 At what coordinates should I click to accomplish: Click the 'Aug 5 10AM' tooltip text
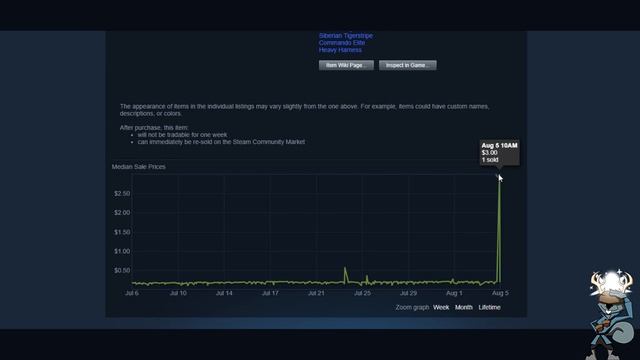click(500, 145)
